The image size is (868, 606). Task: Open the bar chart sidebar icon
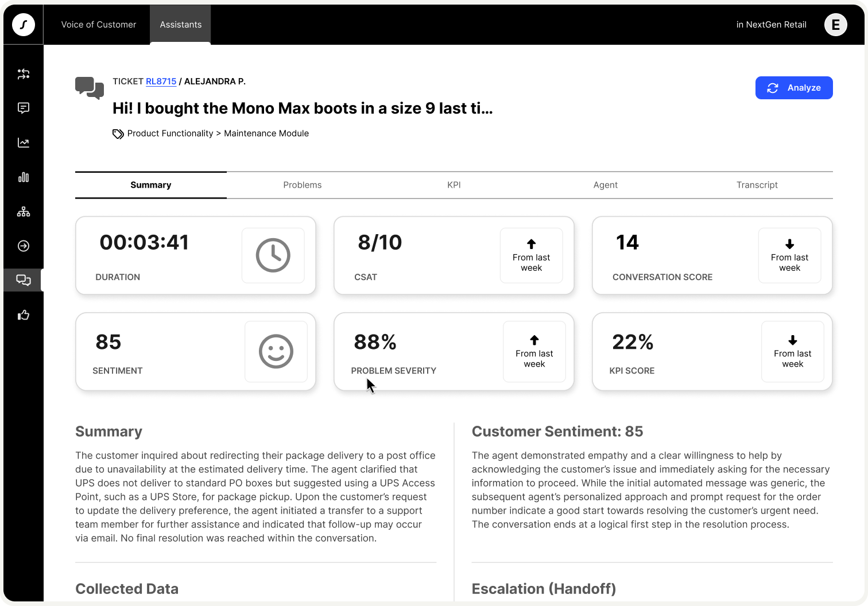click(24, 177)
